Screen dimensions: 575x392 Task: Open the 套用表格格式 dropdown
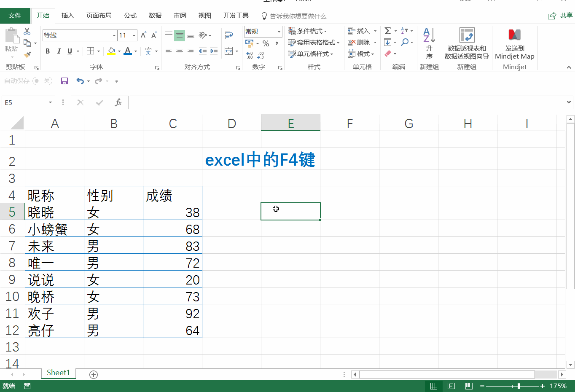[314, 42]
